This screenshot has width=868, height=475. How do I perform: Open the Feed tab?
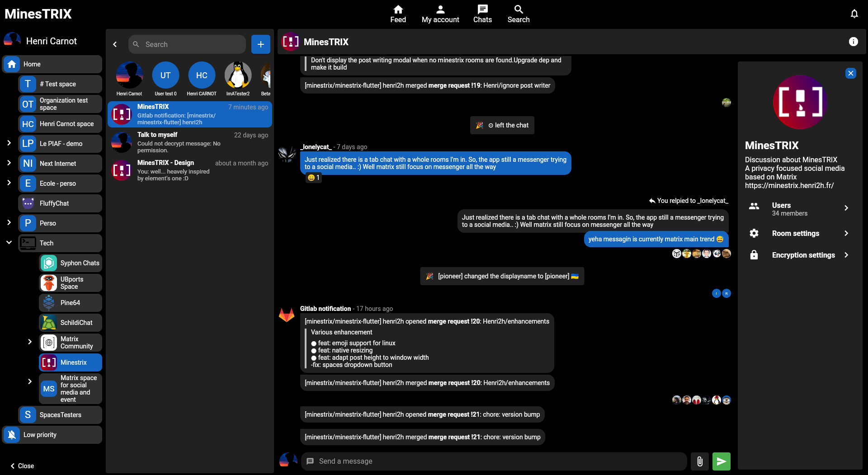click(x=398, y=14)
